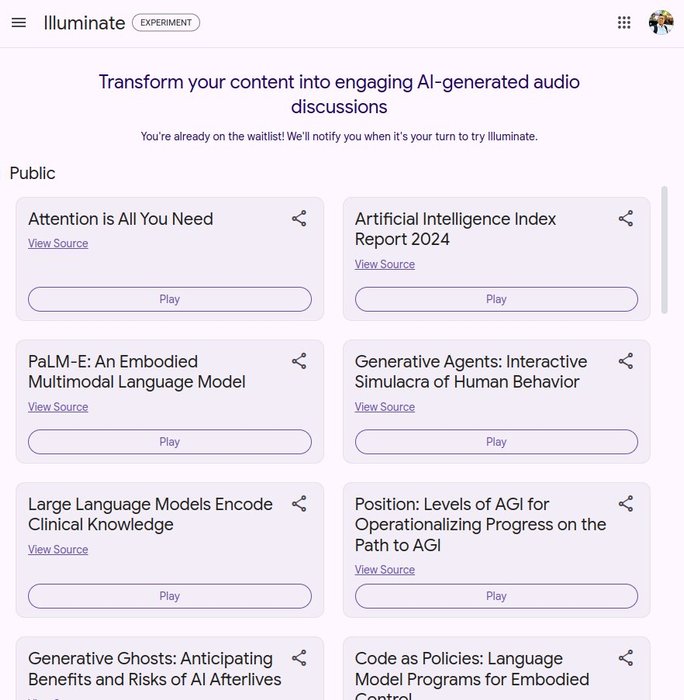The height and width of the screenshot is (700, 684).
Task: Share the Artificial Intelligence Index Report 2024
Action: coord(626,219)
